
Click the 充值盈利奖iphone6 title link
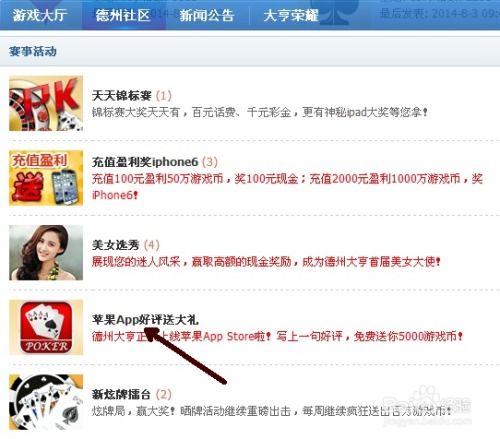[145, 162]
